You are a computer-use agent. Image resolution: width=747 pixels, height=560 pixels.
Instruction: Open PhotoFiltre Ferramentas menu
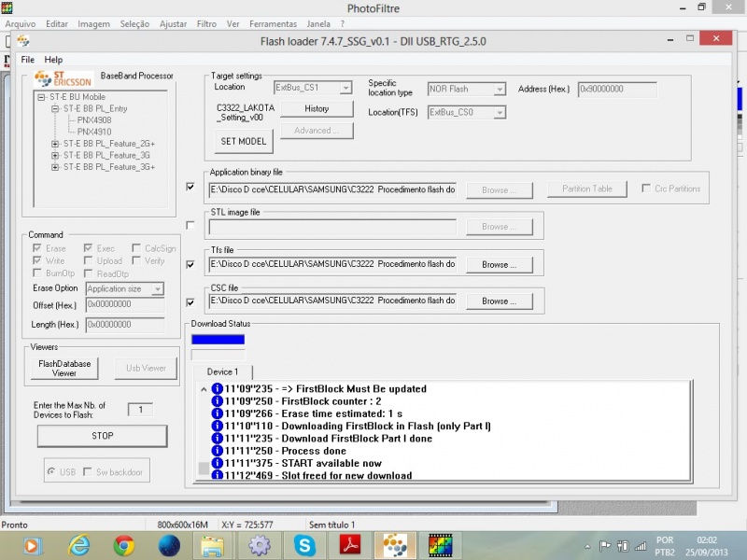[x=273, y=24]
